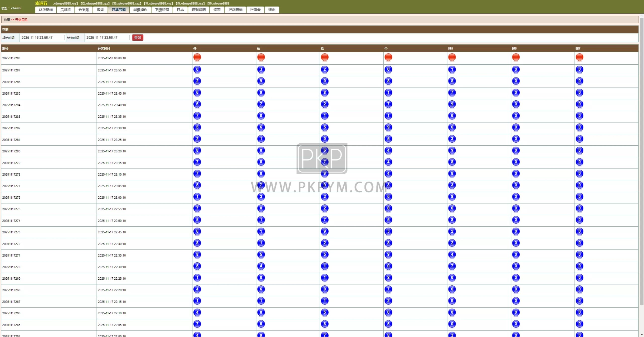Image resolution: width=644 pixels, height=337 pixels.
Task: Open the 下级管理 tab
Action: click(162, 10)
